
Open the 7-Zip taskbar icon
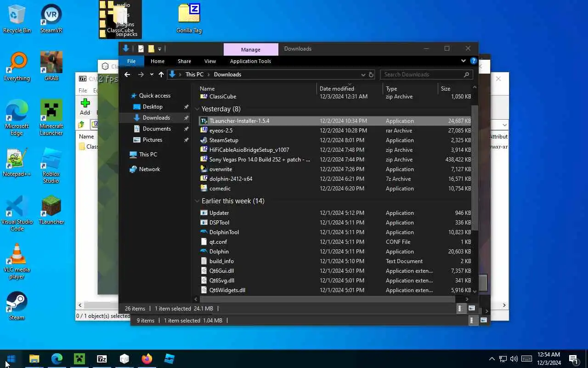pyautogui.click(x=102, y=359)
